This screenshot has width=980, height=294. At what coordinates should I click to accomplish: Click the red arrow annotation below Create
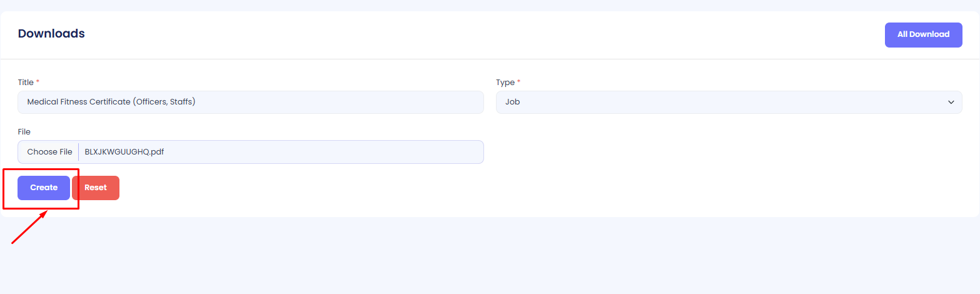pyautogui.click(x=29, y=228)
